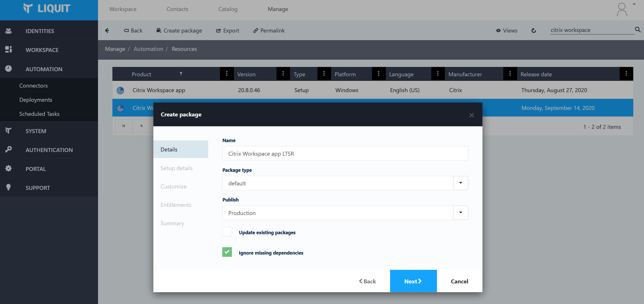Open the Manage top tab
Viewport: 644px width, 304px height.
coord(278,9)
